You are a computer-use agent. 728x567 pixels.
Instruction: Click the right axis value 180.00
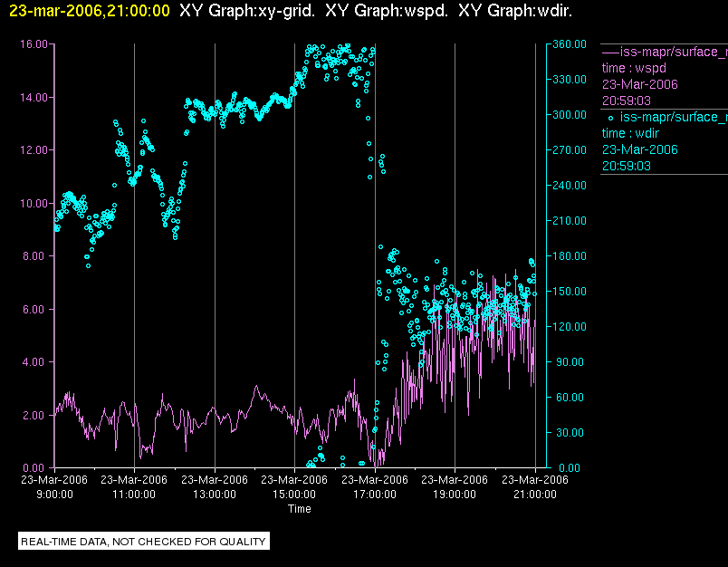coord(570,255)
